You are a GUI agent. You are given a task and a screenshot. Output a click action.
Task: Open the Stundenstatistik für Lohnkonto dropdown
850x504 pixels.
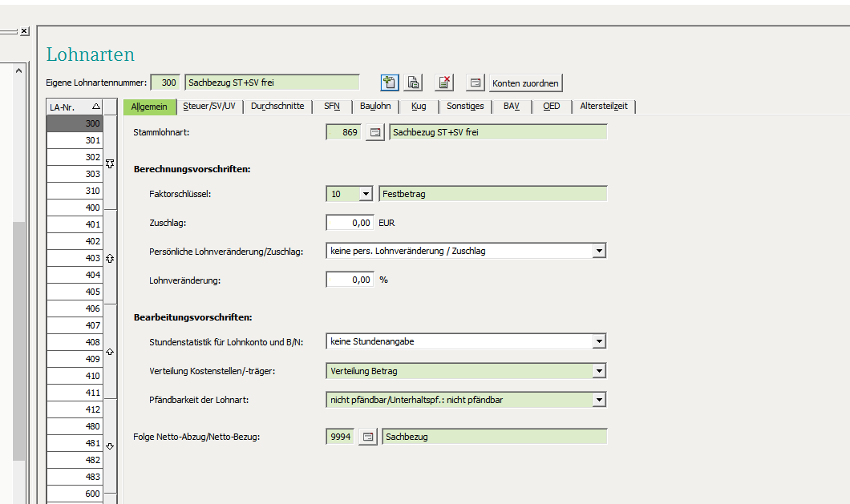click(x=599, y=341)
